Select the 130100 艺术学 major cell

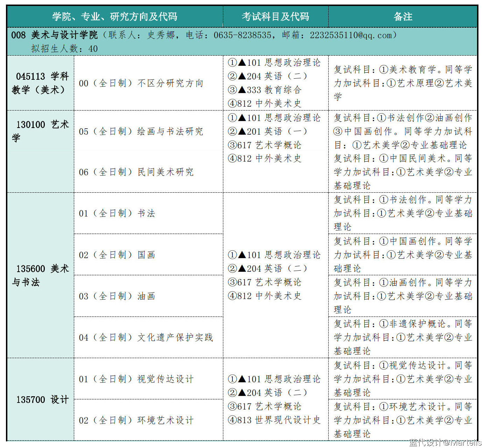coord(41,131)
